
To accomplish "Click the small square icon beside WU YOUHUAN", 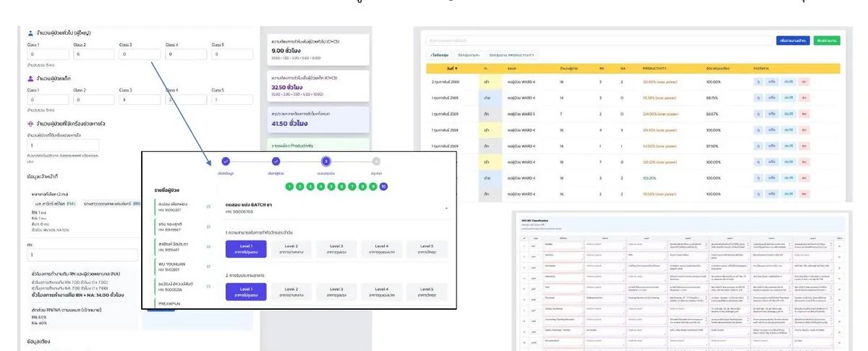I will (x=208, y=267).
